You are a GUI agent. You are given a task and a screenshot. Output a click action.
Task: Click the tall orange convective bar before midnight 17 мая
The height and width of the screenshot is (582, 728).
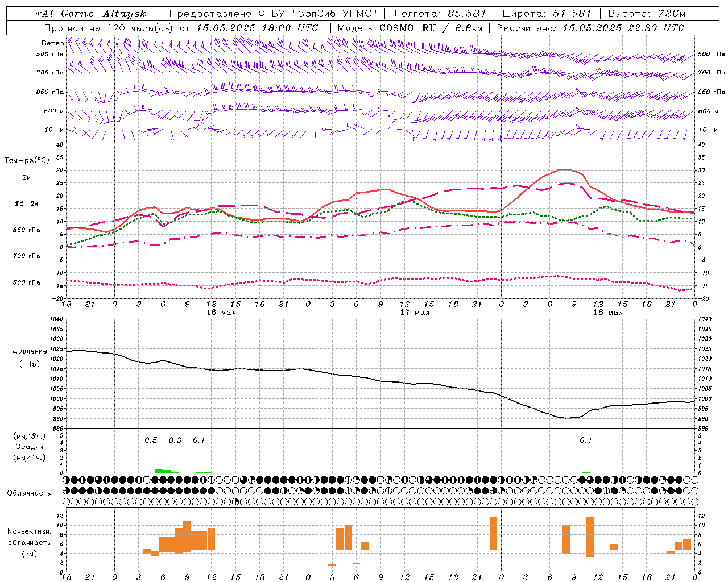pyautogui.click(x=493, y=533)
